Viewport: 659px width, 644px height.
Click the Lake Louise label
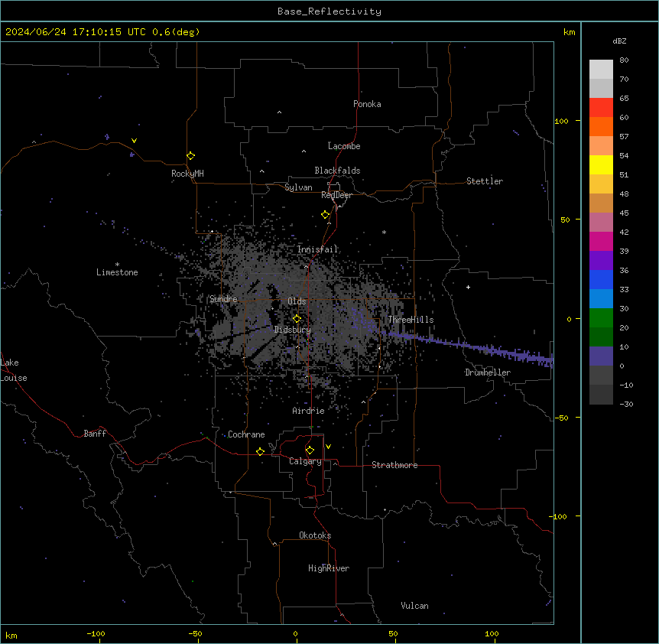12,370
